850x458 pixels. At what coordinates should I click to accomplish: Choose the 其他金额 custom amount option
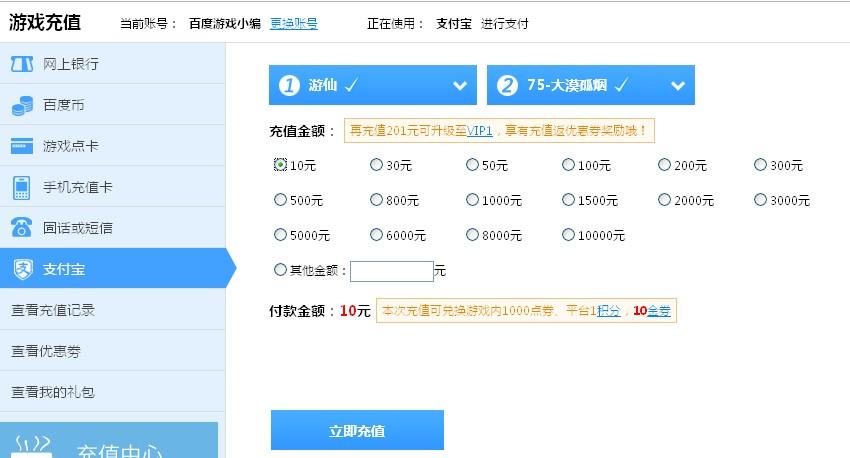[x=280, y=269]
